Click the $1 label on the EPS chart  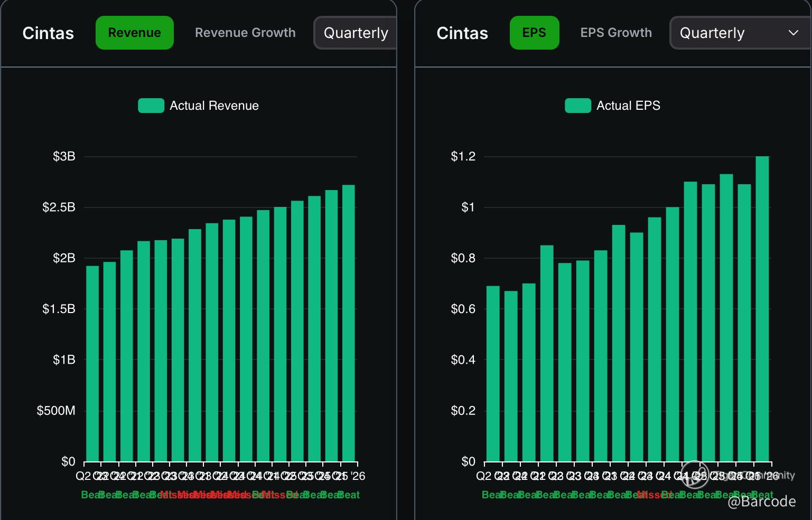click(x=469, y=207)
